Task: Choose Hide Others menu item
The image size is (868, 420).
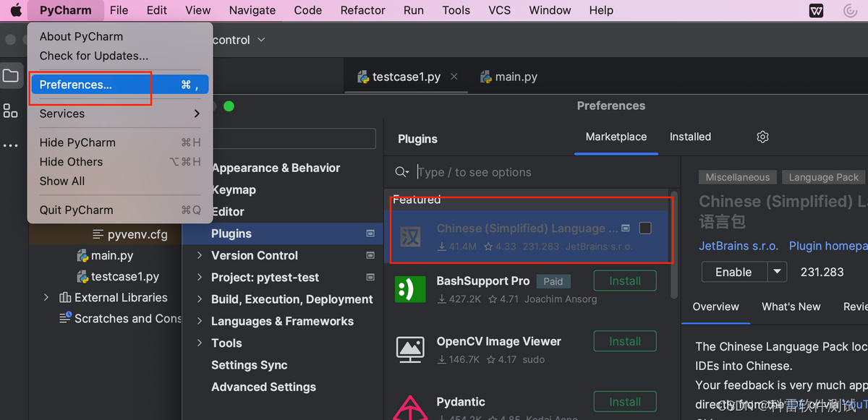Action: 119,162
